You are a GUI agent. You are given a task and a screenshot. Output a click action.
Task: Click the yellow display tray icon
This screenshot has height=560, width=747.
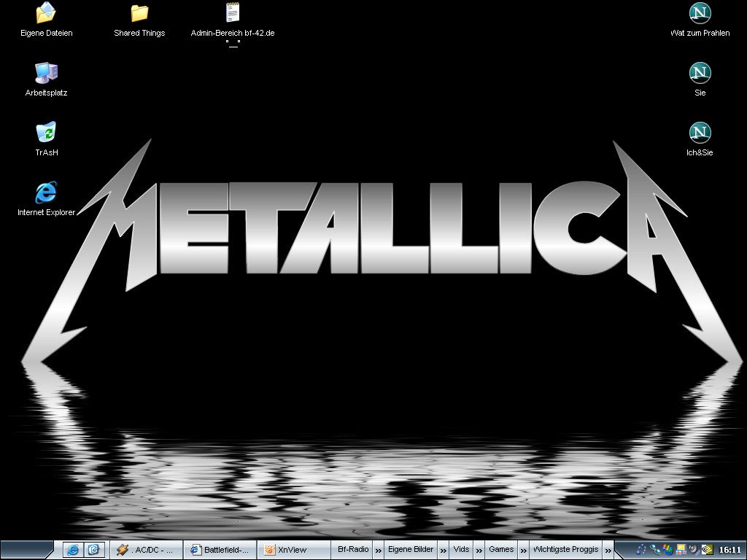pos(681,549)
